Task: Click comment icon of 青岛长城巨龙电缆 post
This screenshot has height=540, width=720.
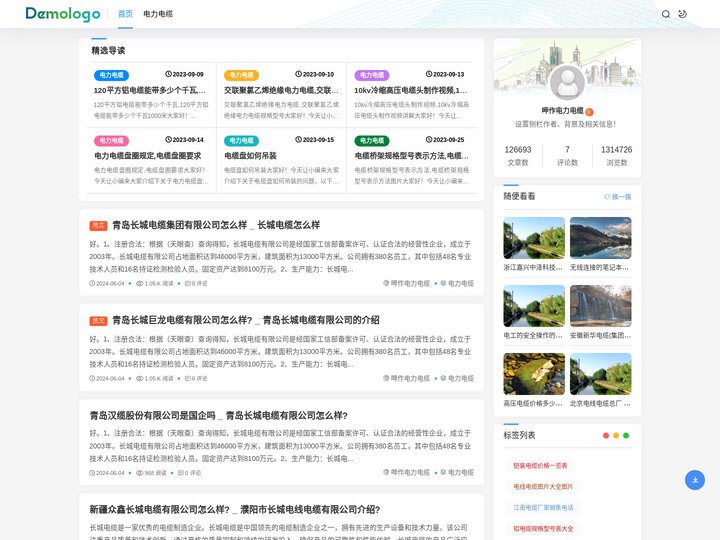Action: [x=187, y=378]
